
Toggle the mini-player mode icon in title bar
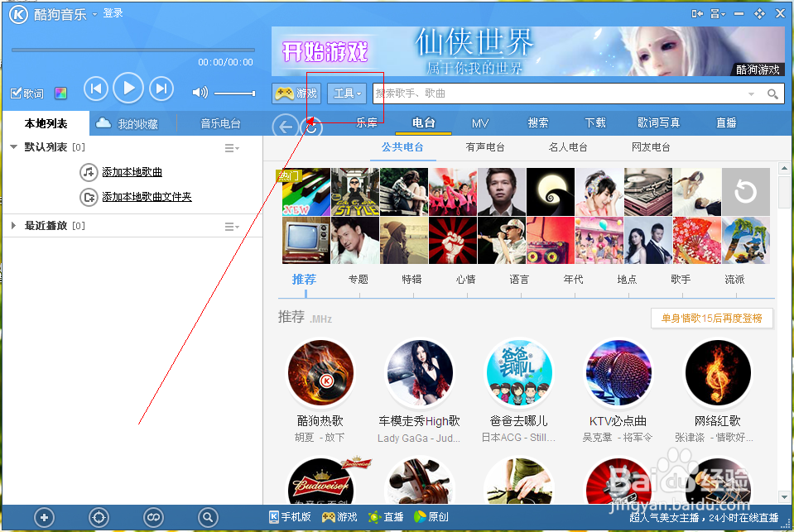pos(698,12)
